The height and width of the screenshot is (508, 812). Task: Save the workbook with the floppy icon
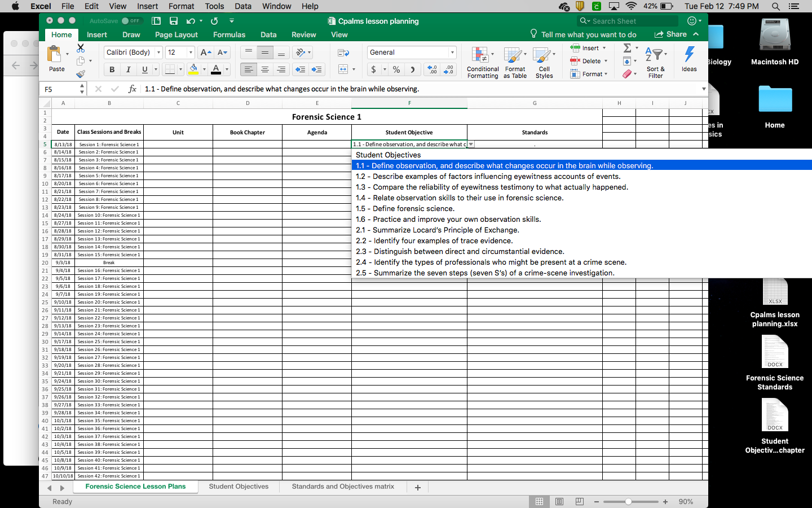click(x=174, y=21)
